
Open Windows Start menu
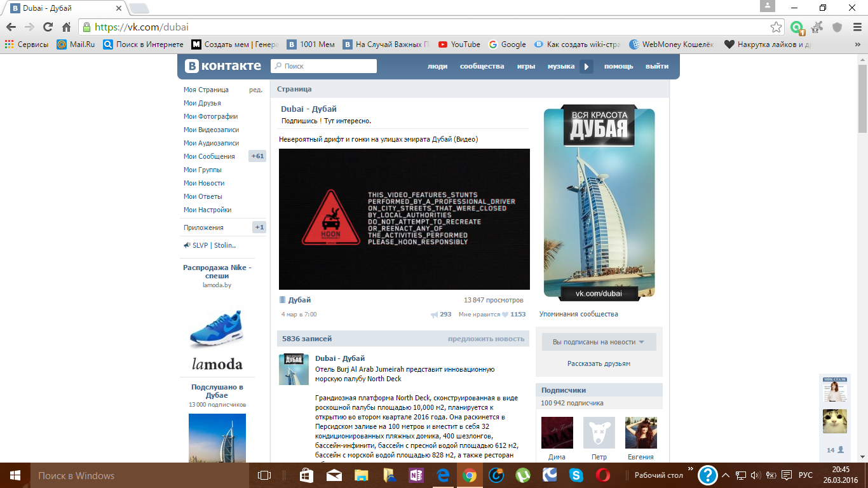15,475
